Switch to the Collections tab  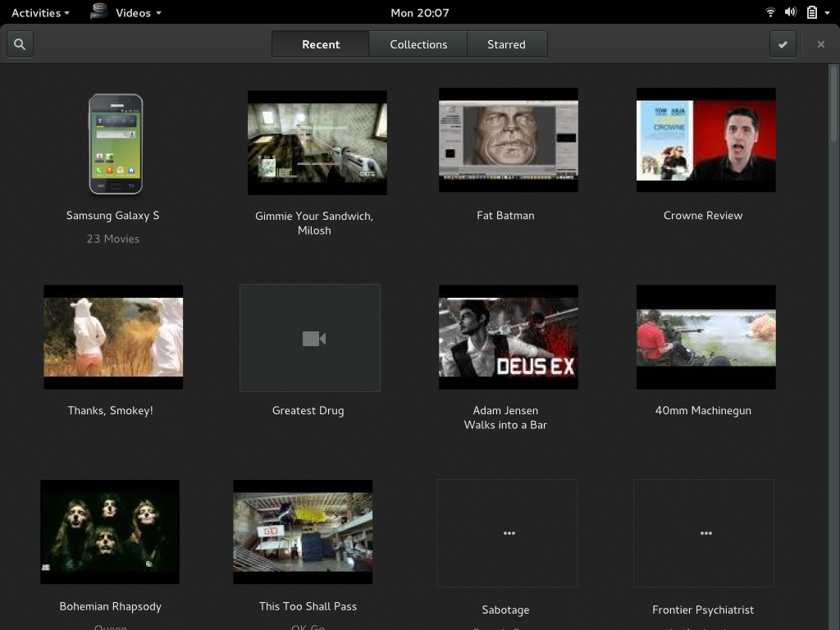click(418, 44)
